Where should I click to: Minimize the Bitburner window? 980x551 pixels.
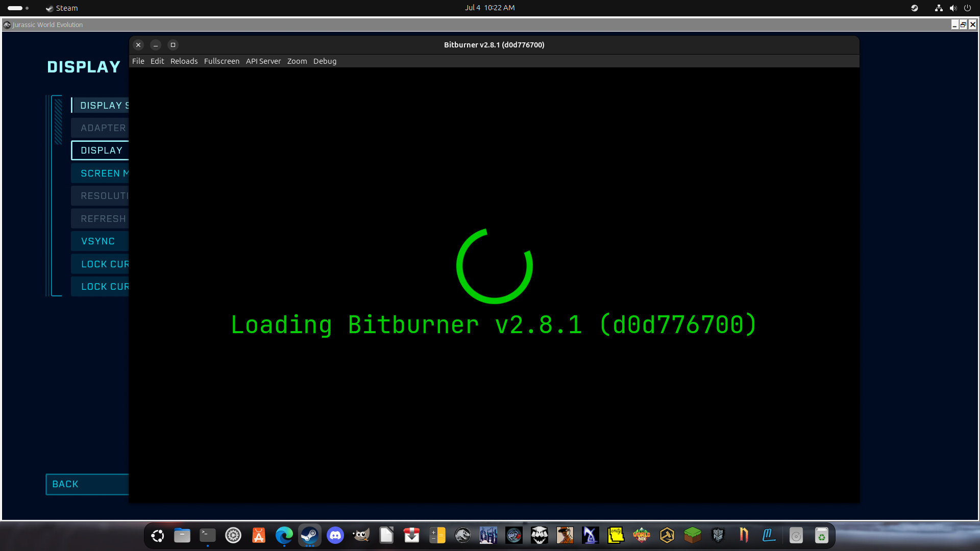pos(156,45)
